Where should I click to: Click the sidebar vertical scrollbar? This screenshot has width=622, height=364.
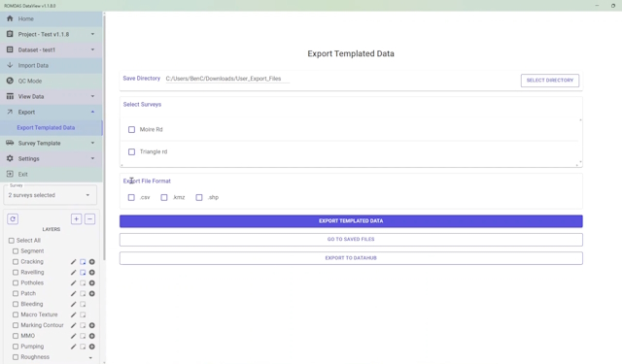(104, 137)
